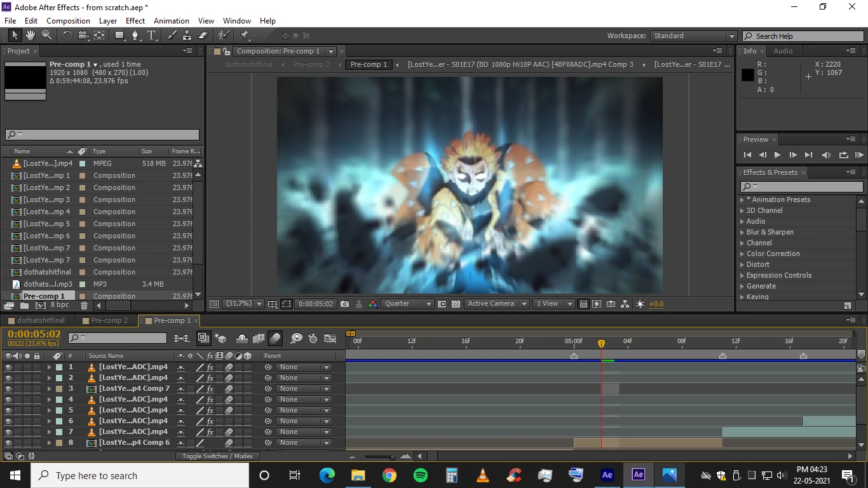Click the 8 bpc color depth button
This screenshot has height=488, width=868.
59,306
